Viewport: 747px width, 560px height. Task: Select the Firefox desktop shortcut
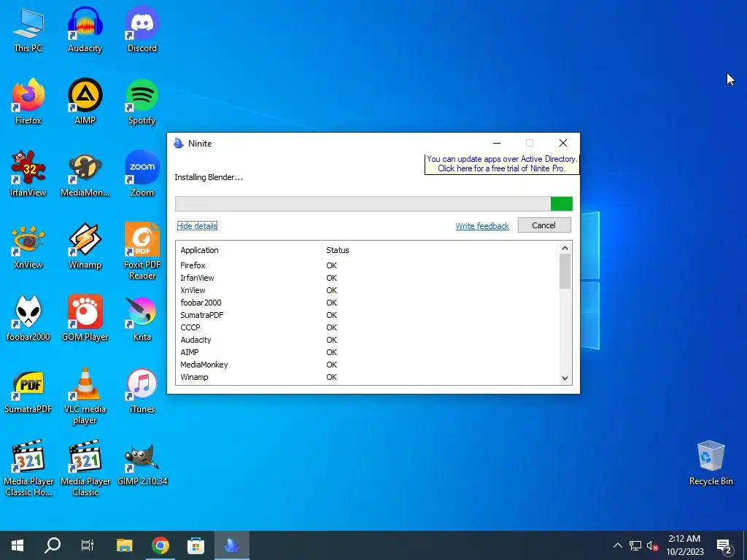pos(28,102)
